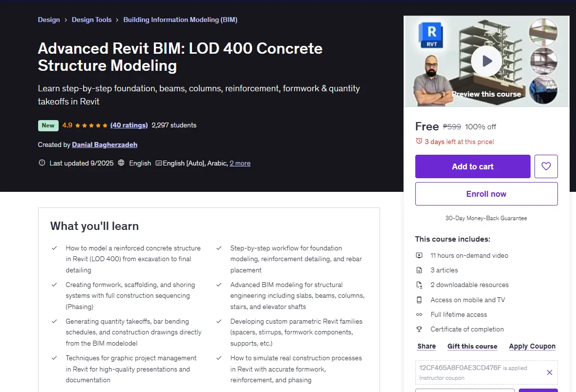Click the infinity lifetime access icon
The height and width of the screenshot is (392, 576).
pyautogui.click(x=419, y=314)
